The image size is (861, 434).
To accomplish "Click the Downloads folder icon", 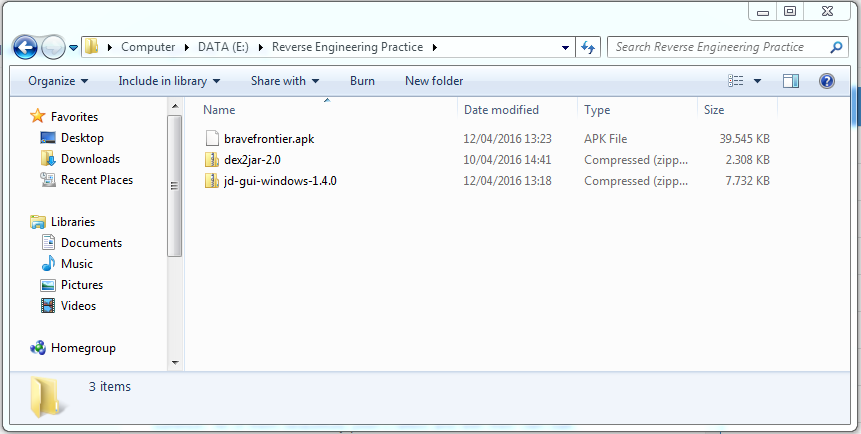I will pyautogui.click(x=48, y=159).
